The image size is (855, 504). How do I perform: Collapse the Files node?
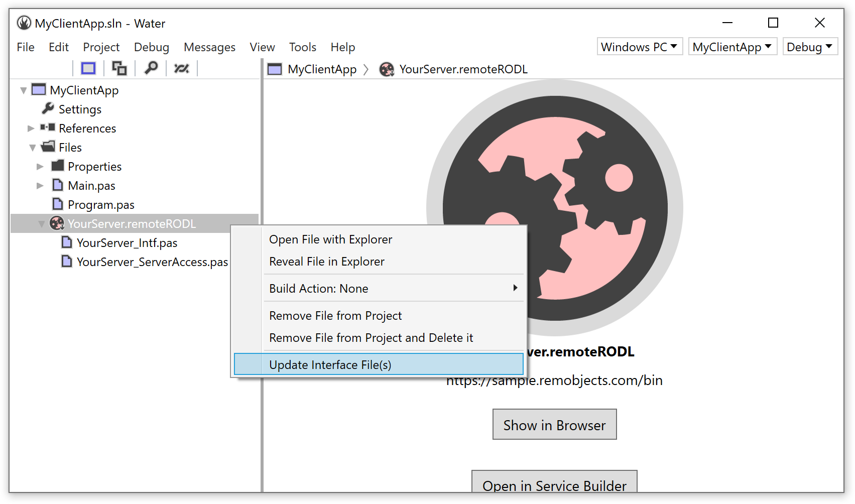33,148
